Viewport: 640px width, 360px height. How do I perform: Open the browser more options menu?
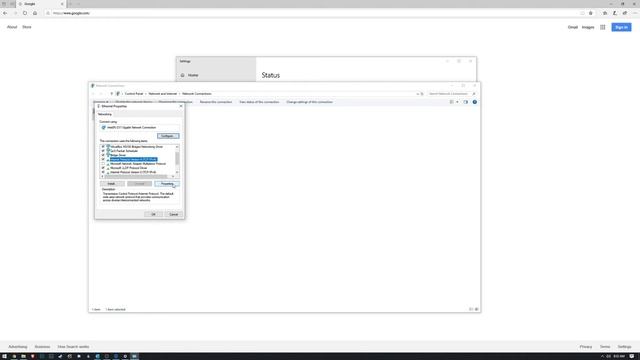[x=635, y=13]
